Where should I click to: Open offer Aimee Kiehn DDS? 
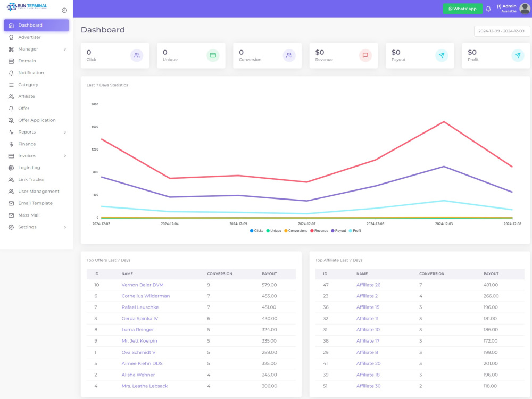coord(142,364)
